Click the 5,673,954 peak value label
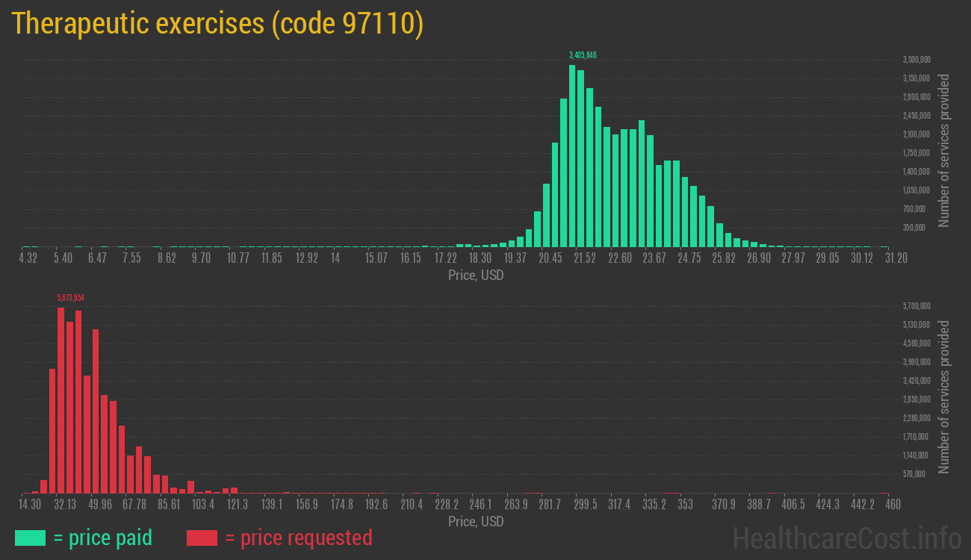The height and width of the screenshot is (560, 971). pyautogui.click(x=71, y=298)
